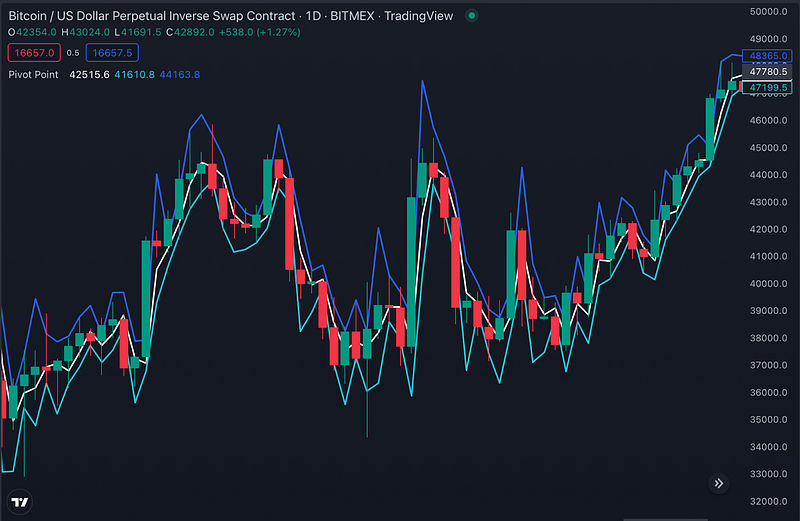The width and height of the screenshot is (800, 521).
Task: Click the 44000.0 price axis label
Action: coord(768,175)
